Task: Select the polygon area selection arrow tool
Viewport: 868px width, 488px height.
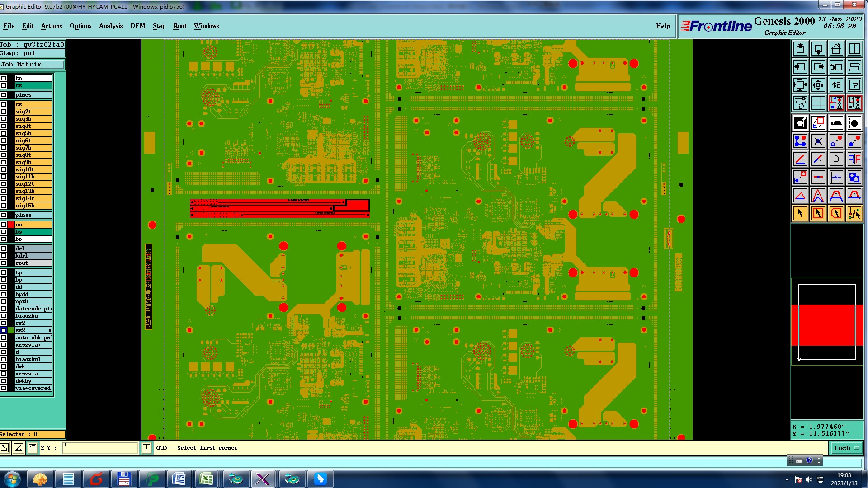Action: tap(836, 213)
